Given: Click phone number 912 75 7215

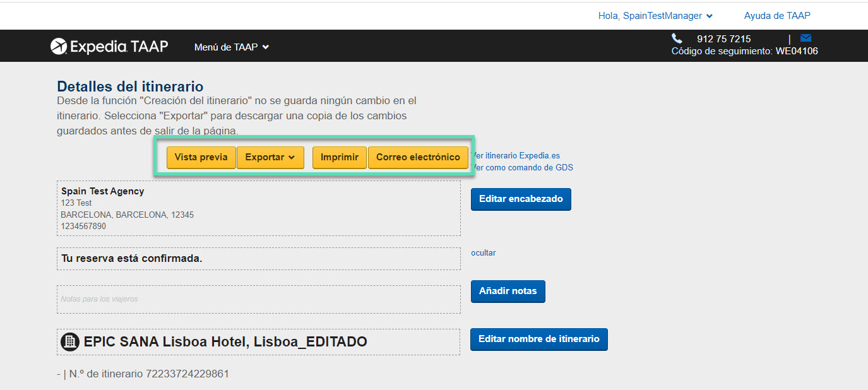Looking at the screenshot, I should click(x=724, y=38).
